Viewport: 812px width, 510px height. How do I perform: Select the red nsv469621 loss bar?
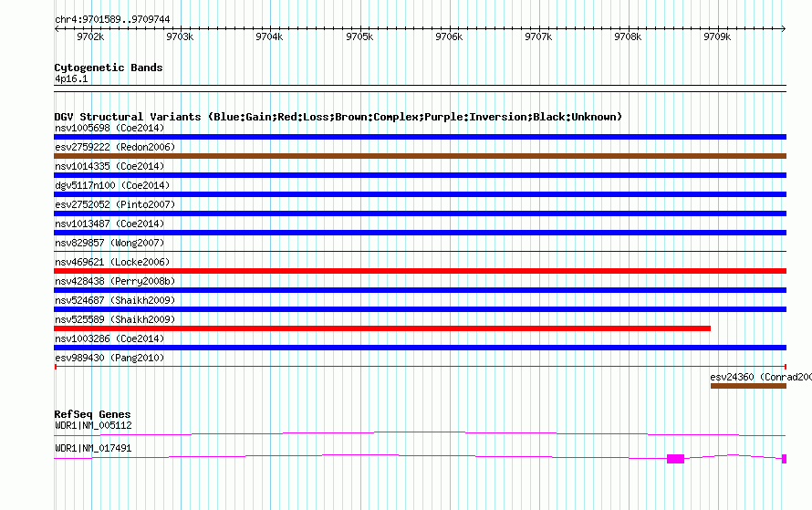point(420,271)
